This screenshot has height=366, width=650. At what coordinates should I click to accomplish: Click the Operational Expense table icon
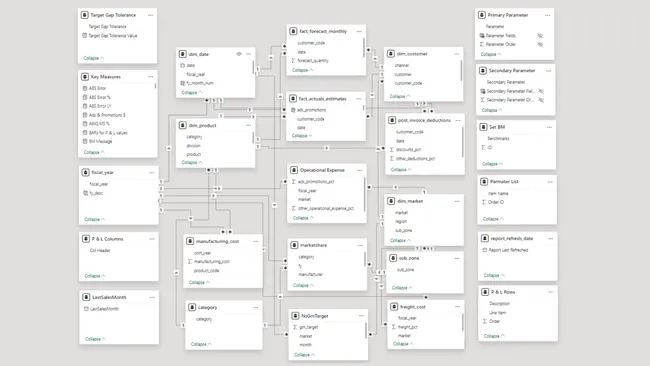[x=294, y=170]
